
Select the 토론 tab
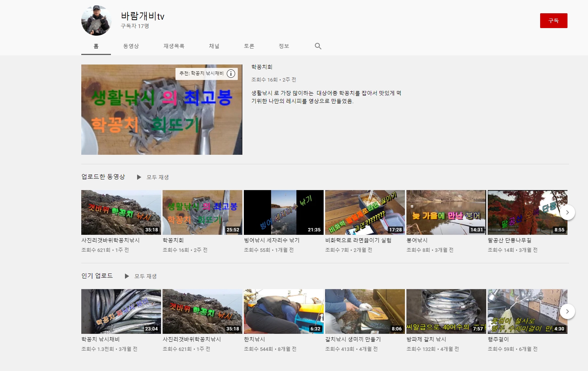pos(249,46)
